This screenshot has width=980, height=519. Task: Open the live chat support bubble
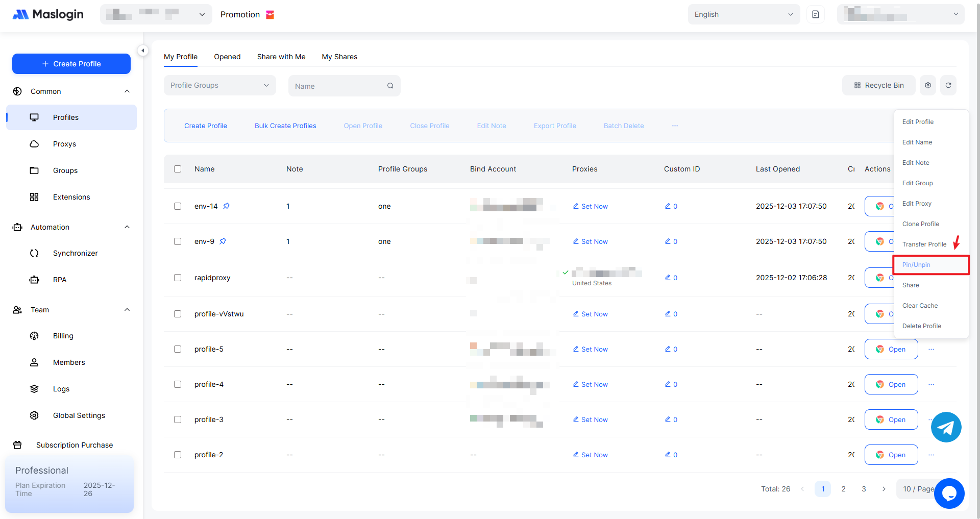[x=949, y=493]
